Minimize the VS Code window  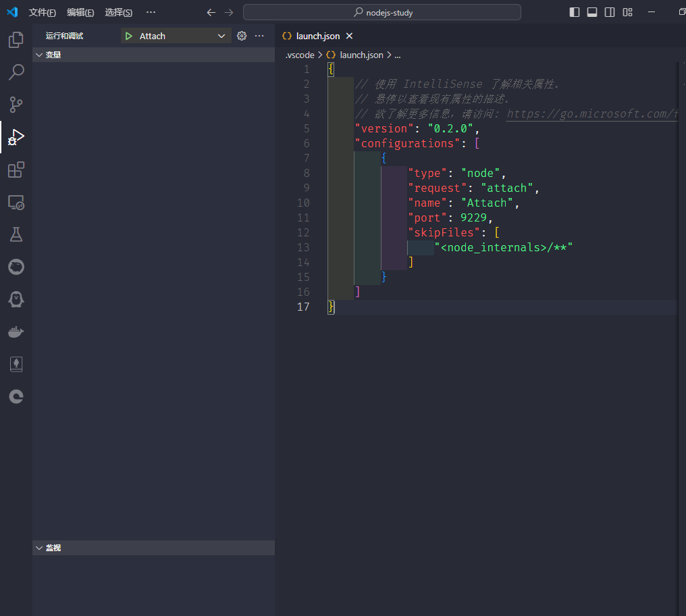point(652,12)
